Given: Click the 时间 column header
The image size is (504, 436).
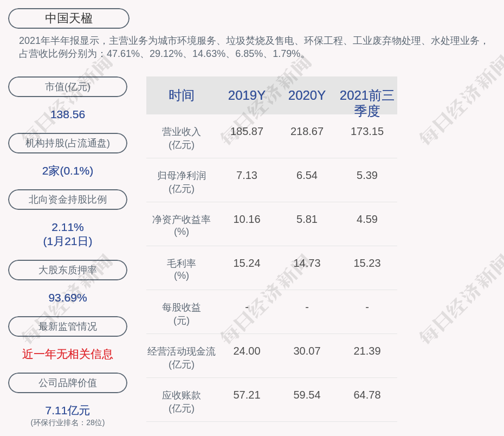Looking at the screenshot, I should tap(182, 95).
